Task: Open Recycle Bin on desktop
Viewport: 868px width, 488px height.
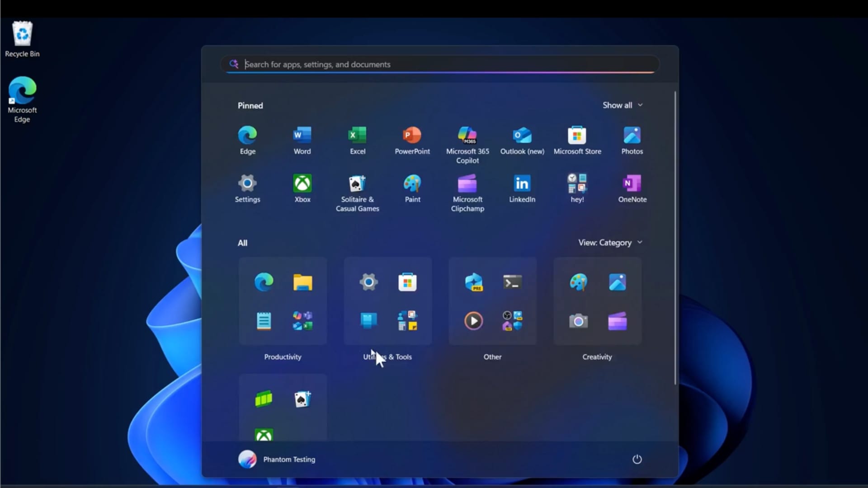Action: [x=22, y=39]
